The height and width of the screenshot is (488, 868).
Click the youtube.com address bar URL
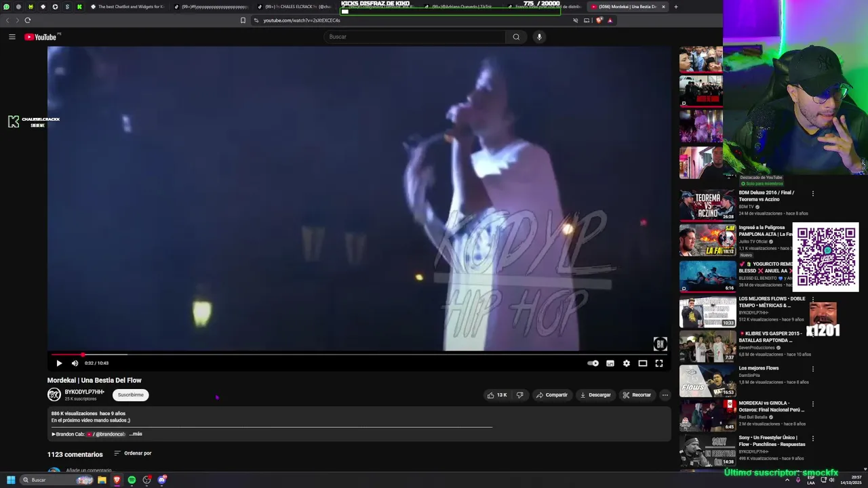[x=302, y=20]
